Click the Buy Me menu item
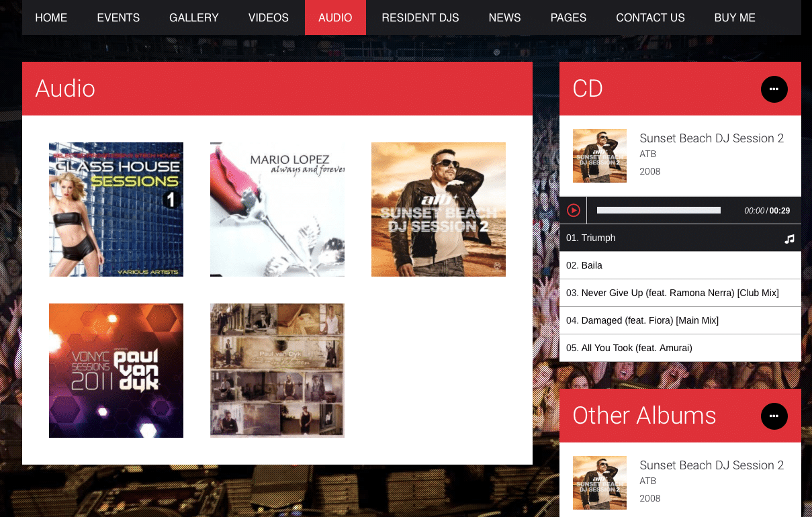This screenshot has width=812, height=517. click(735, 17)
